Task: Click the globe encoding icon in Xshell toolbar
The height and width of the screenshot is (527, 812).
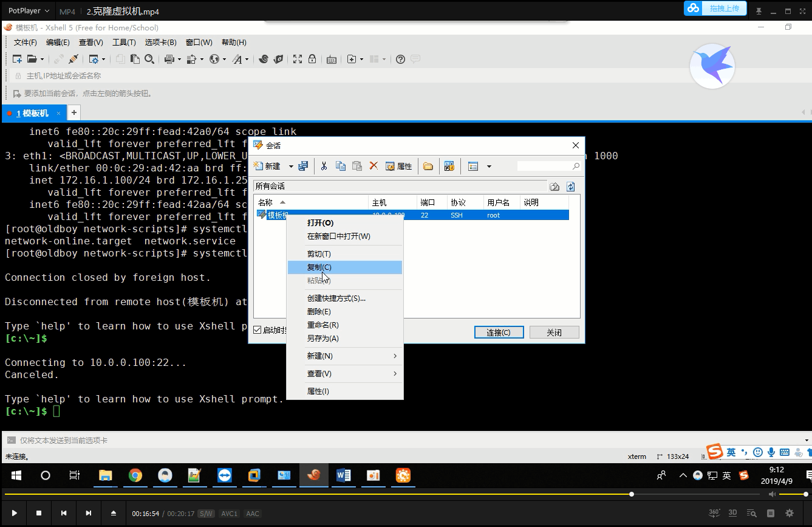Action: 214,59
